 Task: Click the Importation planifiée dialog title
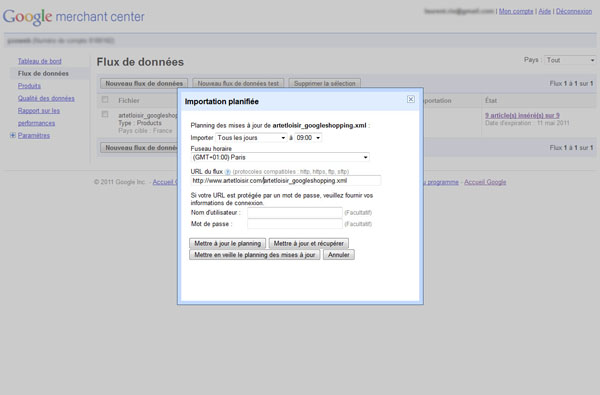pyautogui.click(x=222, y=101)
